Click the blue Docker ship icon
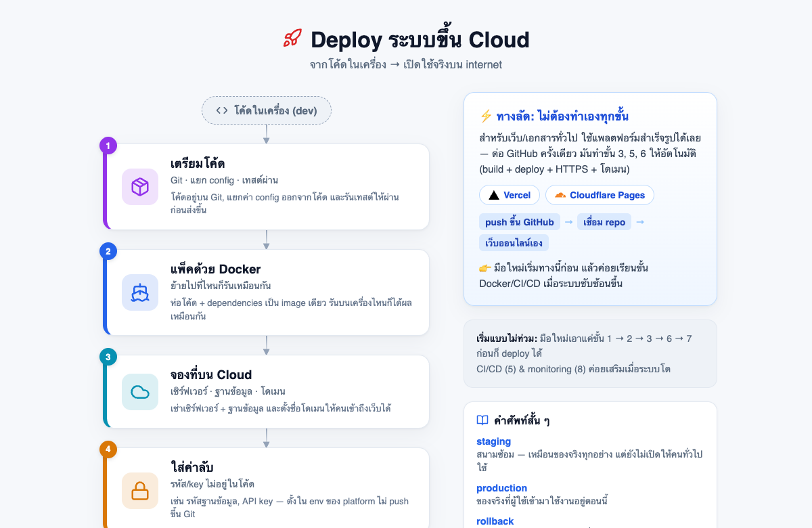 (x=140, y=292)
